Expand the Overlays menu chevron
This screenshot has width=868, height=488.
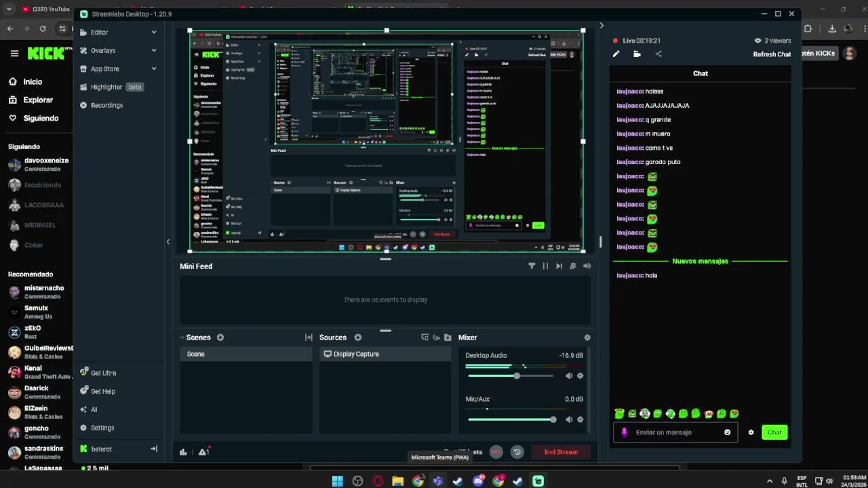tap(154, 51)
